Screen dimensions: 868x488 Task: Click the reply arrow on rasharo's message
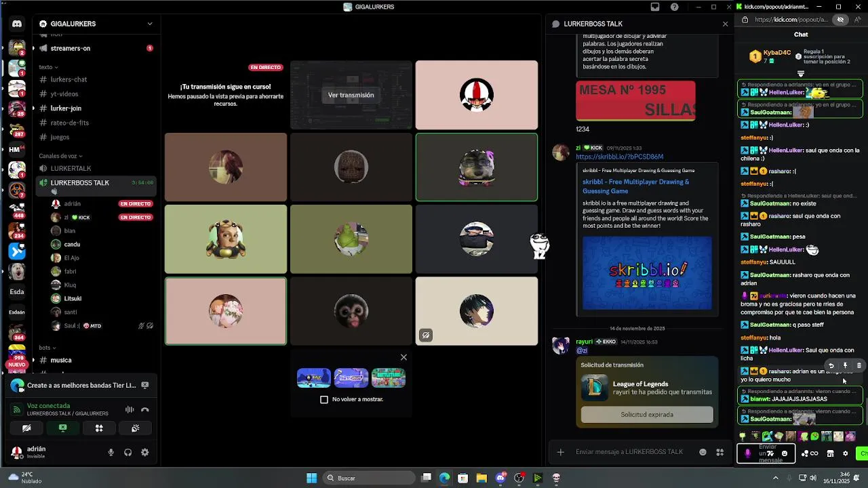(x=831, y=365)
